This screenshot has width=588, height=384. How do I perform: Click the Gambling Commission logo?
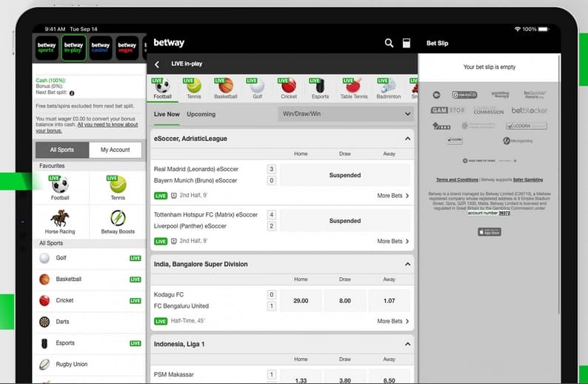(x=488, y=110)
